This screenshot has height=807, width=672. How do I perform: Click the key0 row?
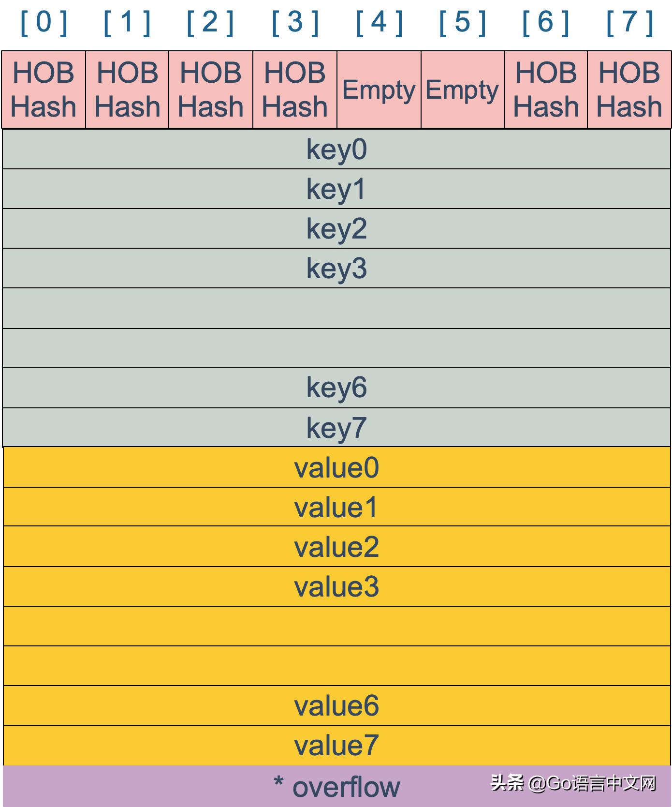click(x=336, y=149)
